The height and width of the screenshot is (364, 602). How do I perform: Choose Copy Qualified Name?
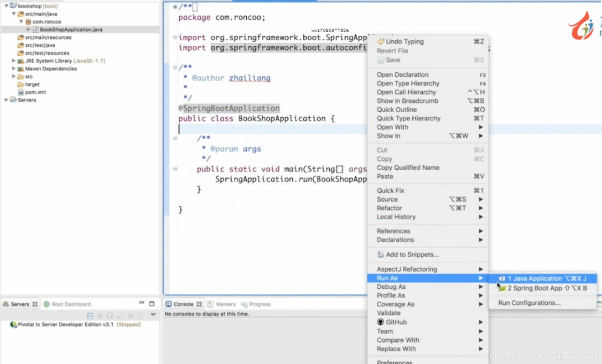tap(428, 168)
